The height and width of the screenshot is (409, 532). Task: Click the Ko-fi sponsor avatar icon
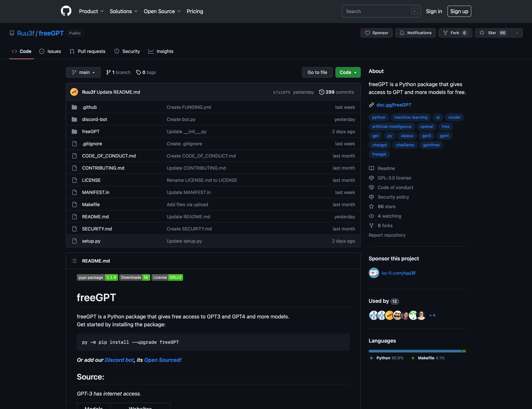(x=374, y=273)
